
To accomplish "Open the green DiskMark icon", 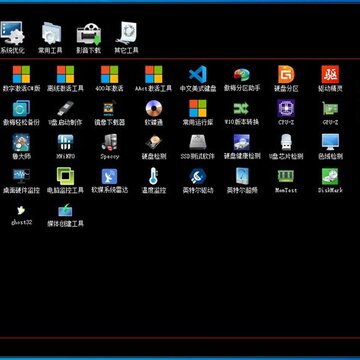I will pos(330,181).
